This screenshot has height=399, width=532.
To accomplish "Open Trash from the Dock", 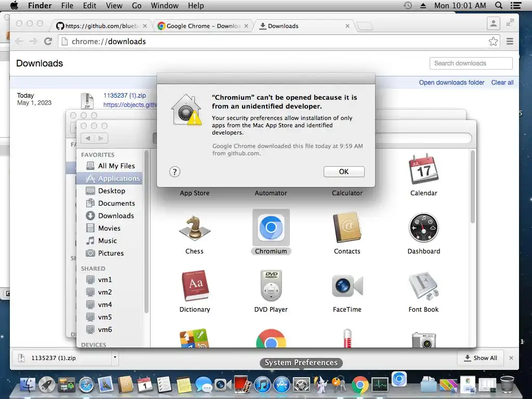I will coord(507,384).
